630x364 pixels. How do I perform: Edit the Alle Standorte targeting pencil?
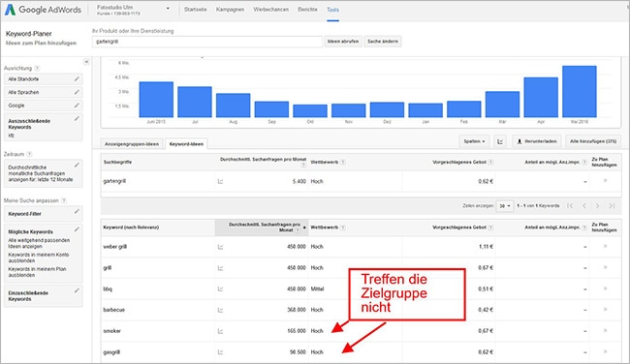[x=77, y=79]
